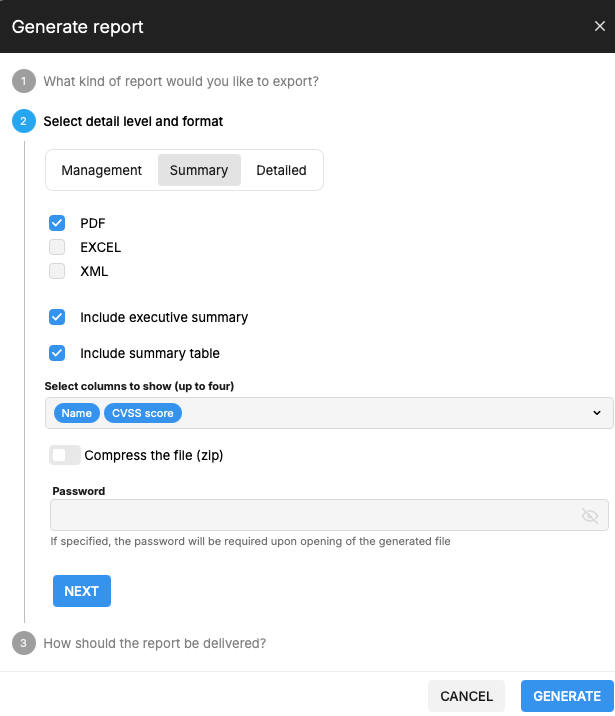Uncheck the PDF format checkbox
The height and width of the screenshot is (716, 615).
coord(57,223)
